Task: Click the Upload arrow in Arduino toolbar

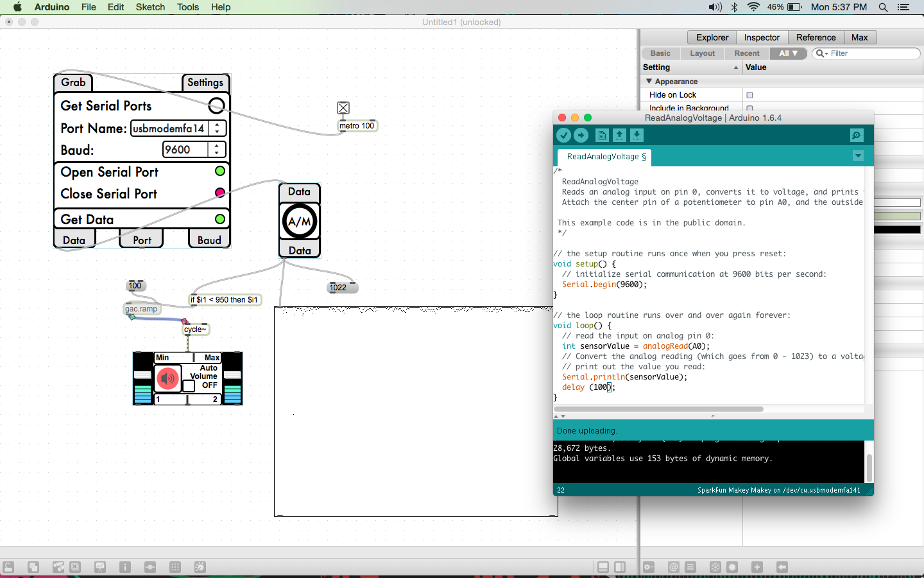Action: coord(581,135)
